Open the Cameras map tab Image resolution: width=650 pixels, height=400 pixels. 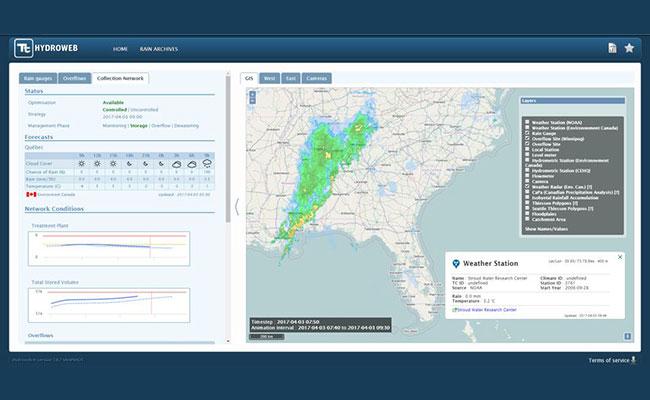coord(317,78)
